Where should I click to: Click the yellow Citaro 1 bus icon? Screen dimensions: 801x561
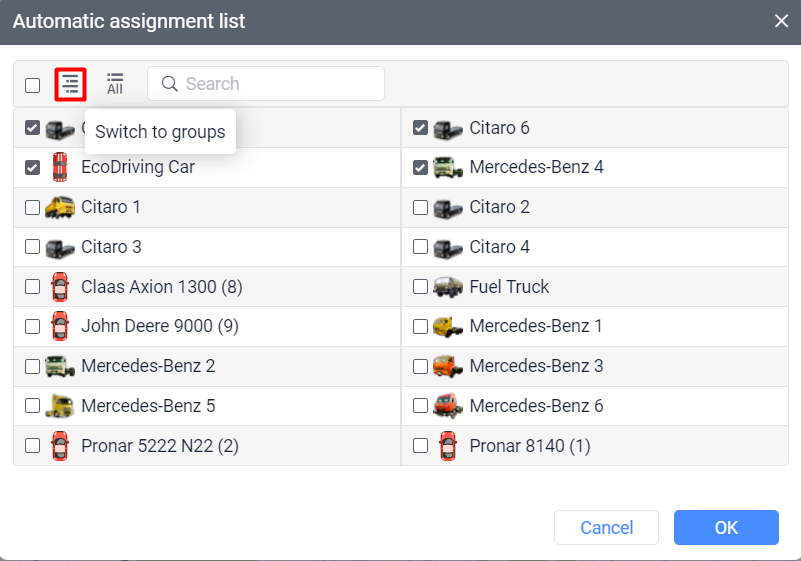(60, 207)
